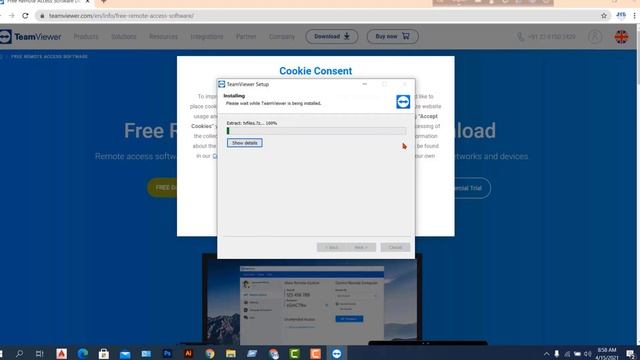
Task: Reload the page in Chrome
Action: tap(25, 16)
